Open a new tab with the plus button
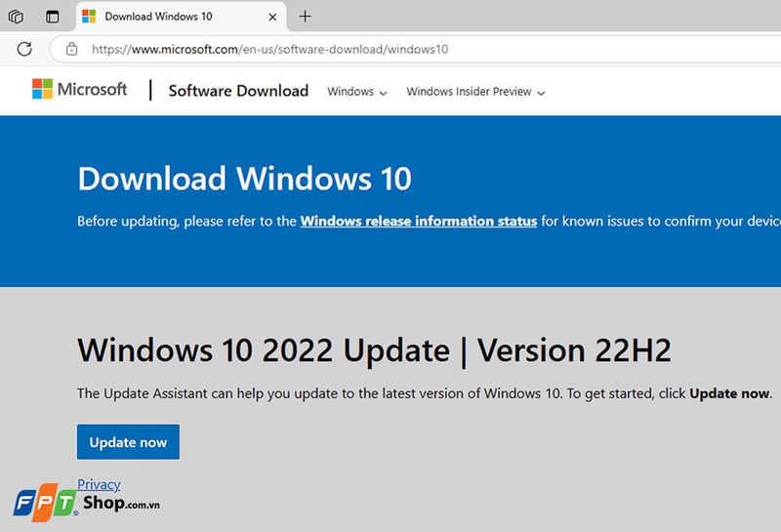781x532 pixels. click(305, 17)
